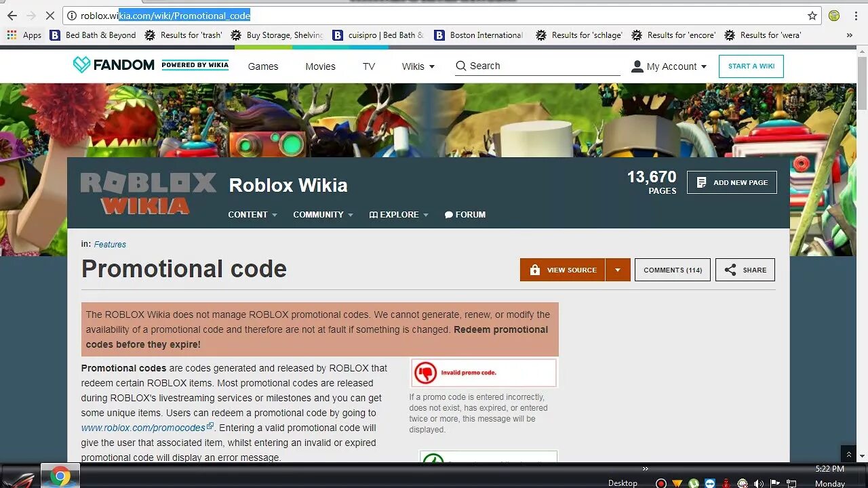868x488 pixels.
Task: Open Results for 'schlage' bookmark
Action: point(578,35)
